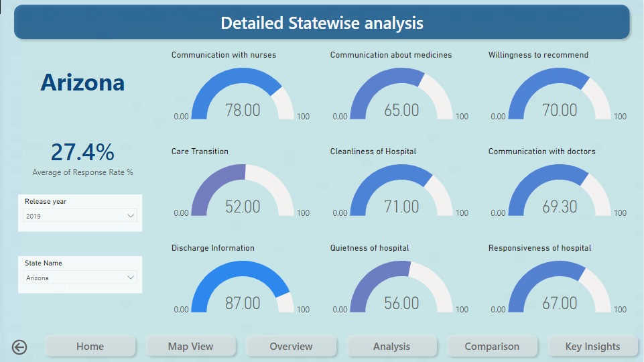Click the State Name slicer label
The image size is (644, 362).
pyautogui.click(x=43, y=263)
